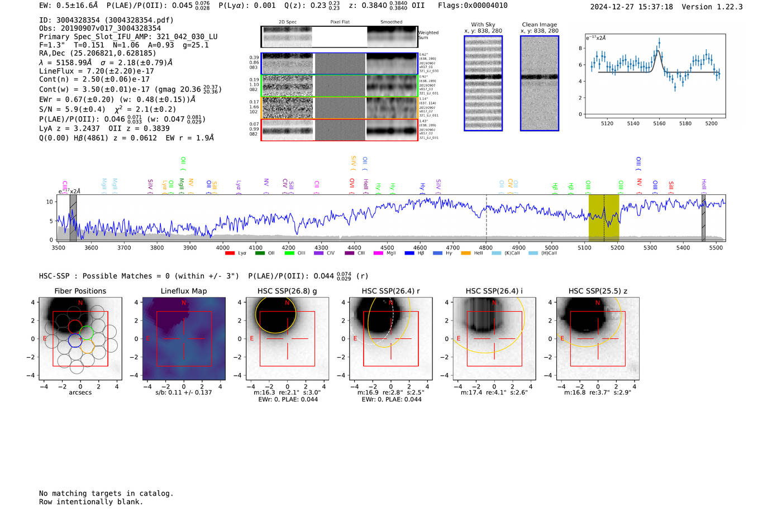Select the CIV purple legend swatch
This screenshot has height=532, width=782.
(318, 253)
